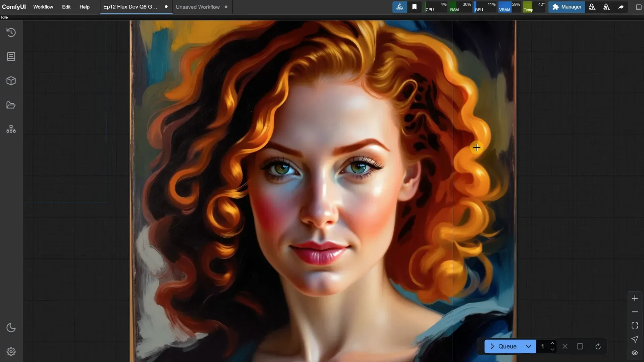Open the queue history sidebar icon
This screenshot has height=362, width=644.
(11, 33)
